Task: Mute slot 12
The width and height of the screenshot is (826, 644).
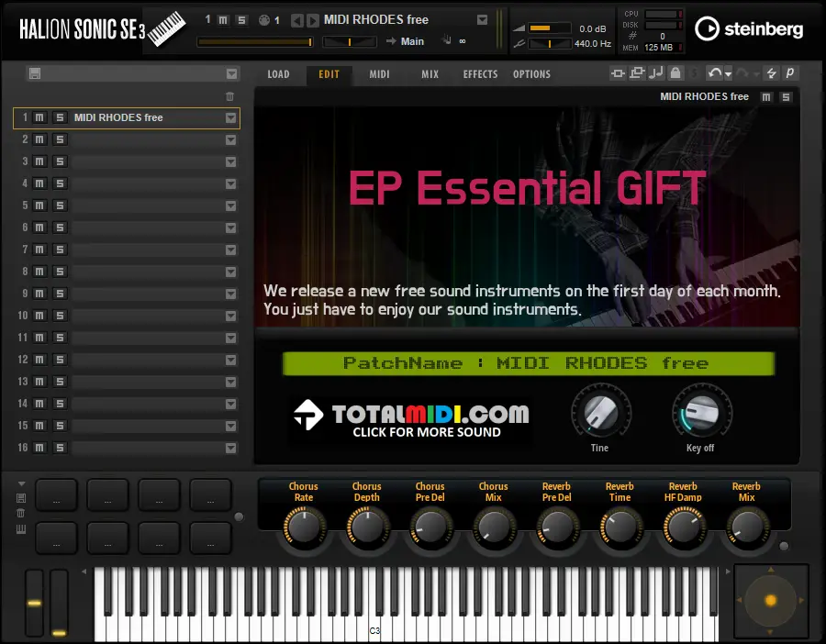Action: pyautogui.click(x=39, y=359)
